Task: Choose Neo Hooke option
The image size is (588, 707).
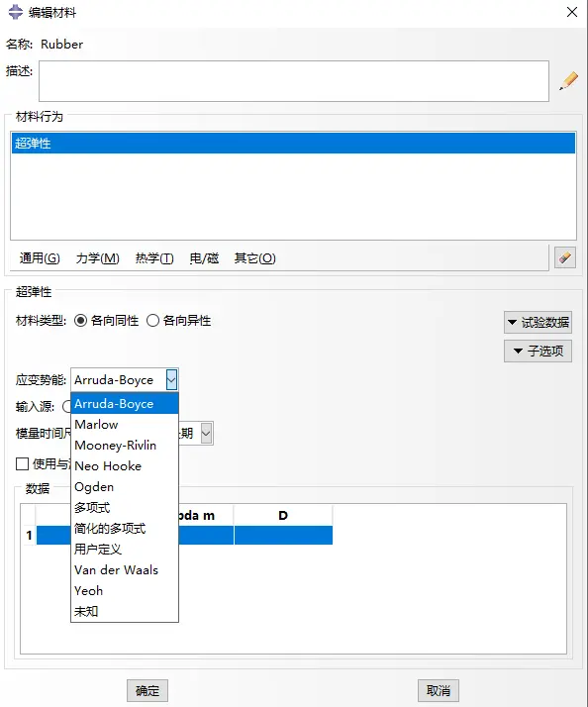Action: pos(125,465)
